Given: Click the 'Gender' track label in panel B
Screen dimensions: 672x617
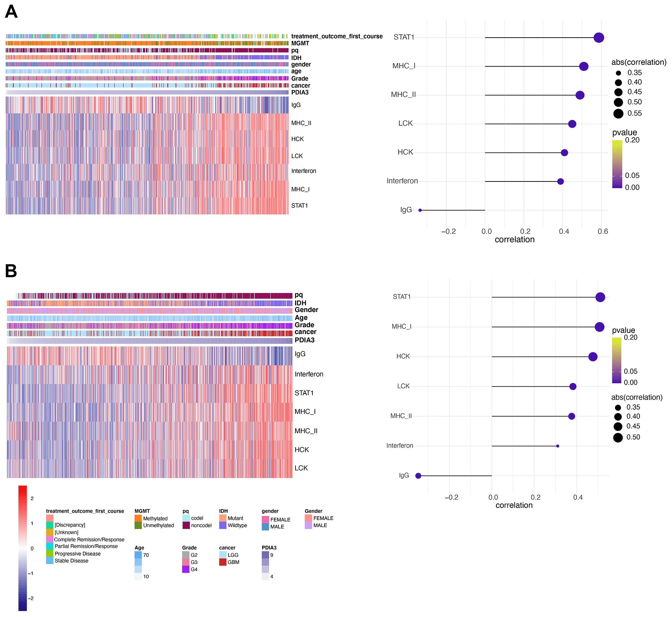Looking at the screenshot, I should pos(306,310).
